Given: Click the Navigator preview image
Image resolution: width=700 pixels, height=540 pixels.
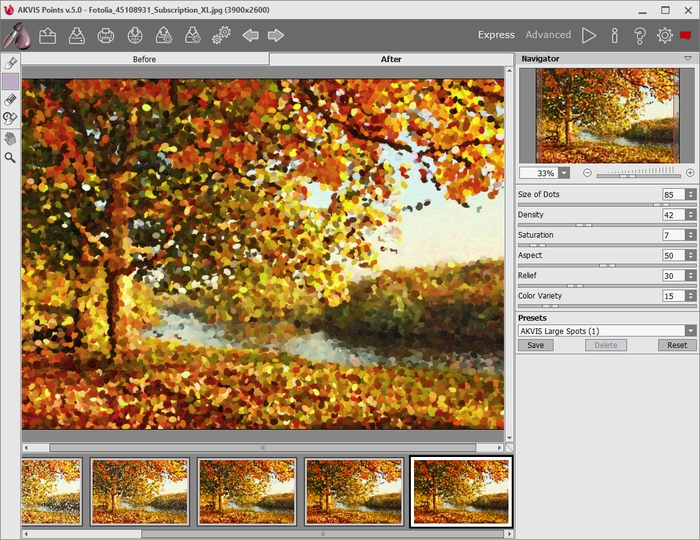Looking at the screenshot, I should pyautogui.click(x=607, y=116).
